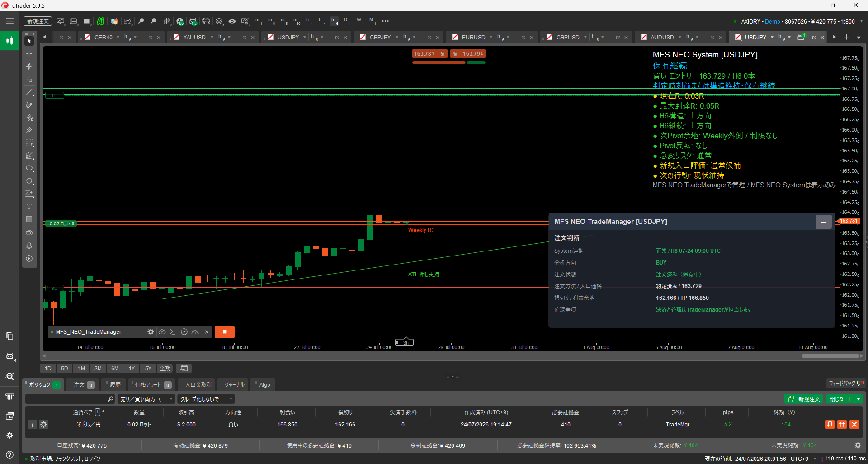This screenshot has width=868, height=464.
Task: Open Algo robot sidebar icon
Action: [9, 356]
